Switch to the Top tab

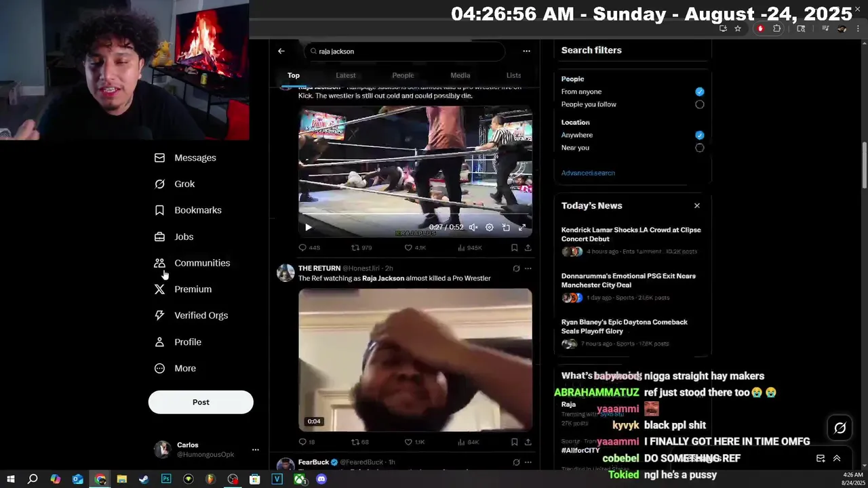(294, 75)
